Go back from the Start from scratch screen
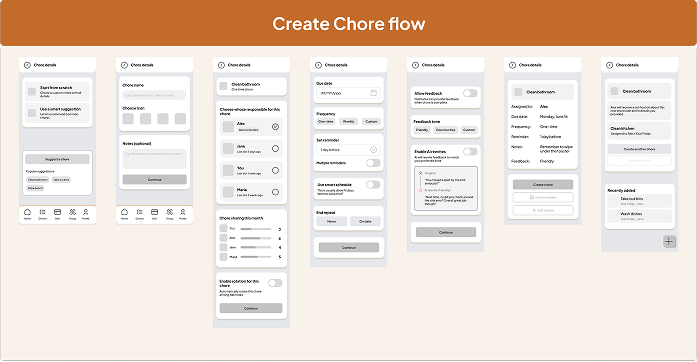 (27, 65)
